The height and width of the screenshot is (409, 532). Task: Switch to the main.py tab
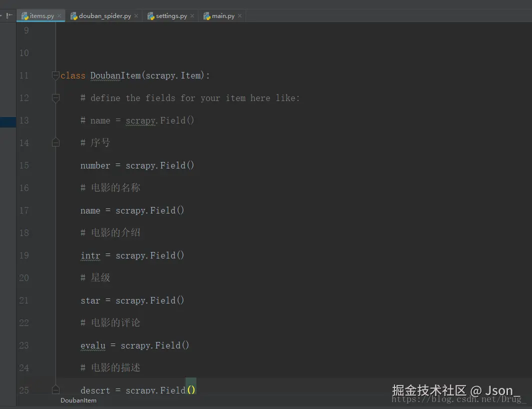pyautogui.click(x=223, y=16)
